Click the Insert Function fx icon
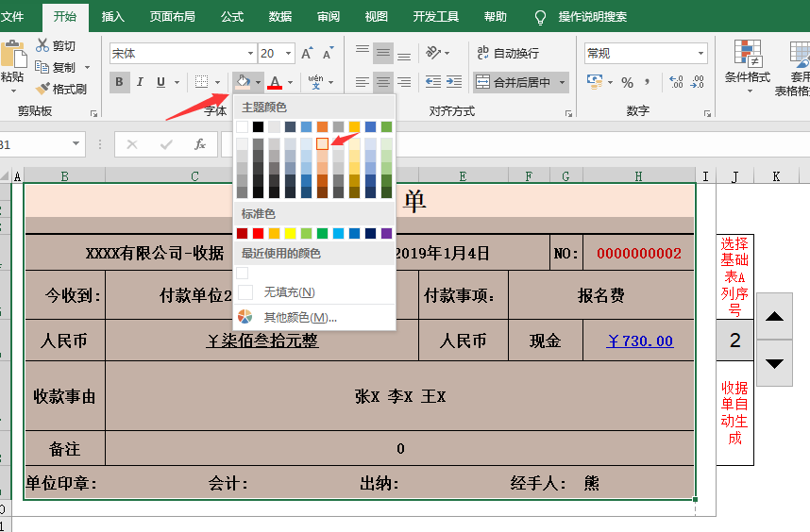The width and height of the screenshot is (810, 532). pyautogui.click(x=200, y=144)
